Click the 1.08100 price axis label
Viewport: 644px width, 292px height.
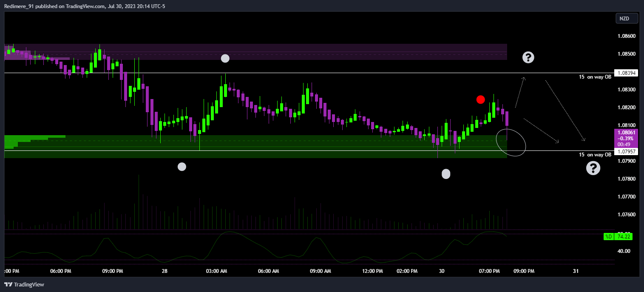[627, 125]
